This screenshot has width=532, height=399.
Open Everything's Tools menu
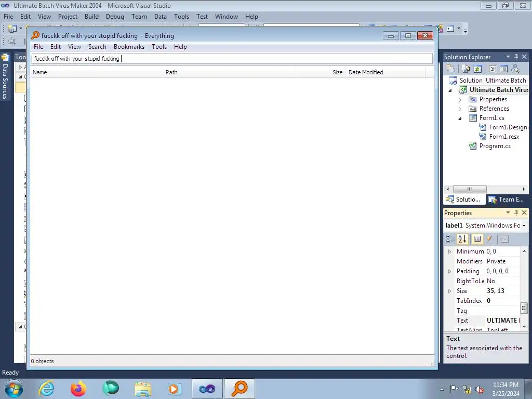tap(159, 47)
